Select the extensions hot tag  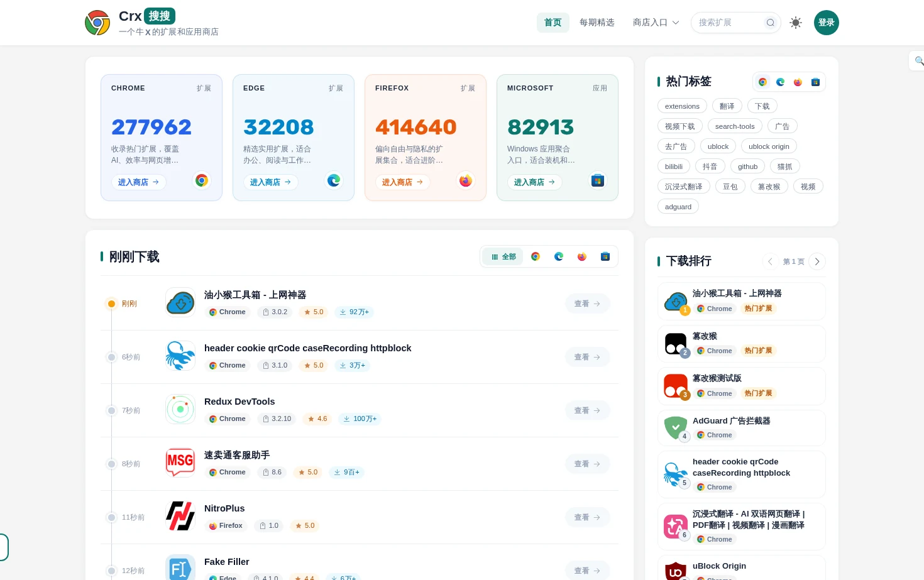coord(682,106)
